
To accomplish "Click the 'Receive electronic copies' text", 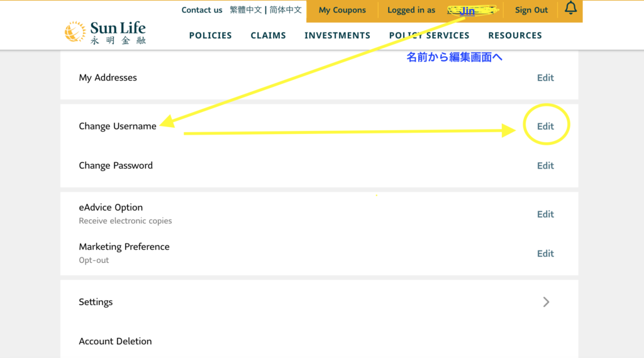I will click(125, 221).
